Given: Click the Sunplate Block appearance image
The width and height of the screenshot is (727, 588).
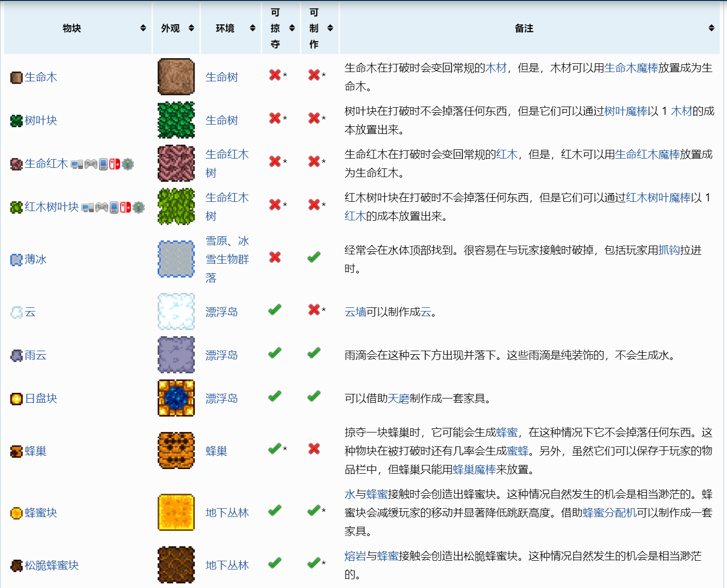Looking at the screenshot, I should [176, 398].
